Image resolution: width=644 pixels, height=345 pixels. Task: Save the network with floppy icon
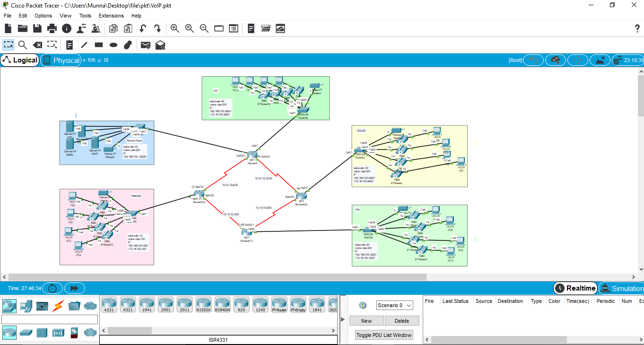point(37,28)
